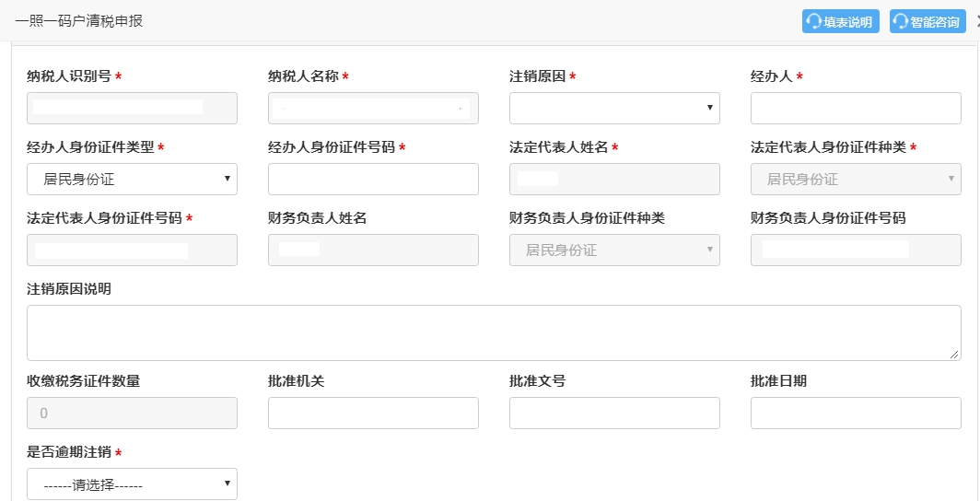Image resolution: width=980 pixels, height=501 pixels.
Task: Click the 批准文号 input field
Action: coord(614,413)
